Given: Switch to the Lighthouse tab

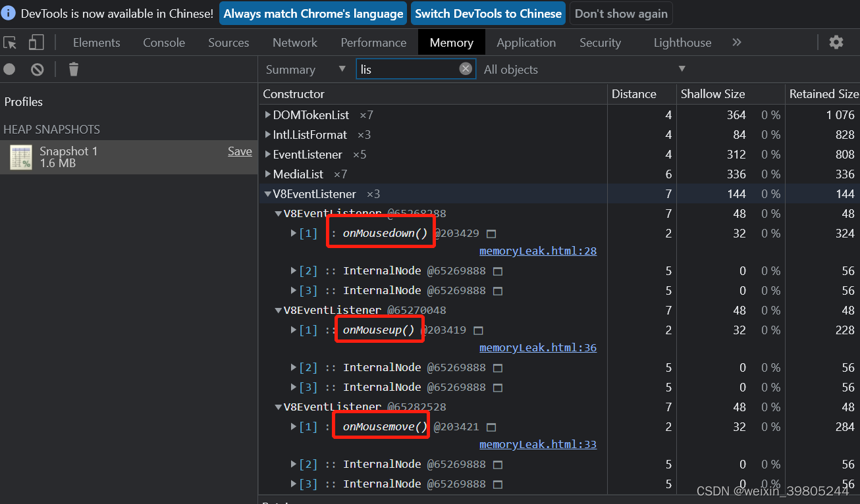Looking at the screenshot, I should point(682,42).
